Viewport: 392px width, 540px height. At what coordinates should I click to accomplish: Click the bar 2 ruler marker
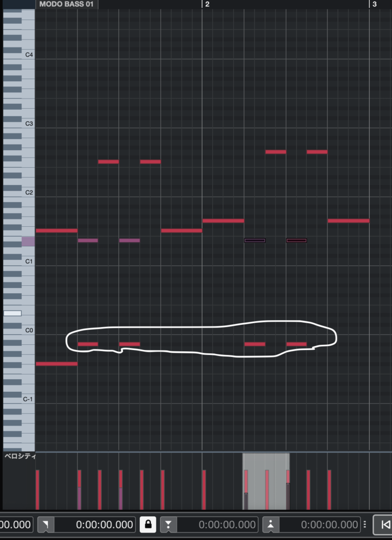click(207, 4)
